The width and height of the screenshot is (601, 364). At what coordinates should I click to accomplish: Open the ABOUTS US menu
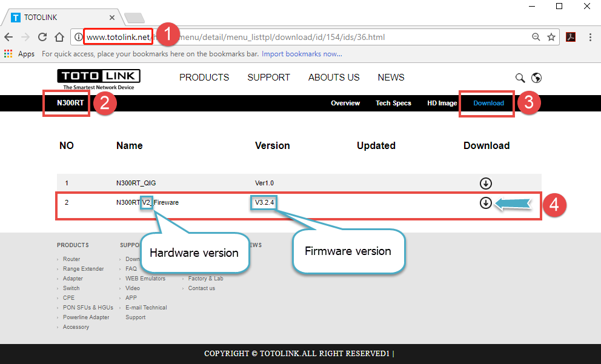click(x=334, y=78)
